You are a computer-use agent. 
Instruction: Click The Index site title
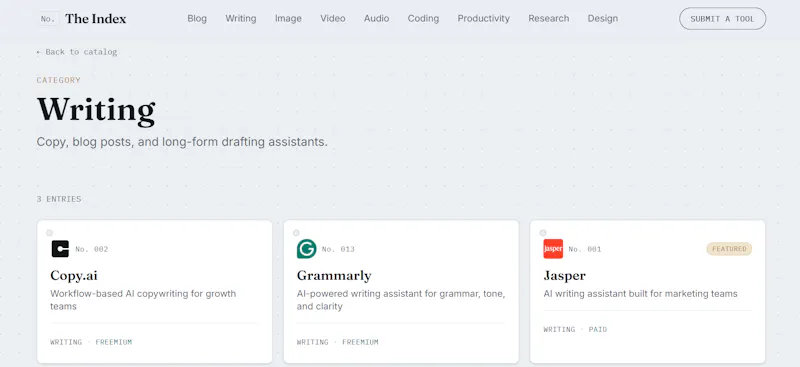(95, 19)
